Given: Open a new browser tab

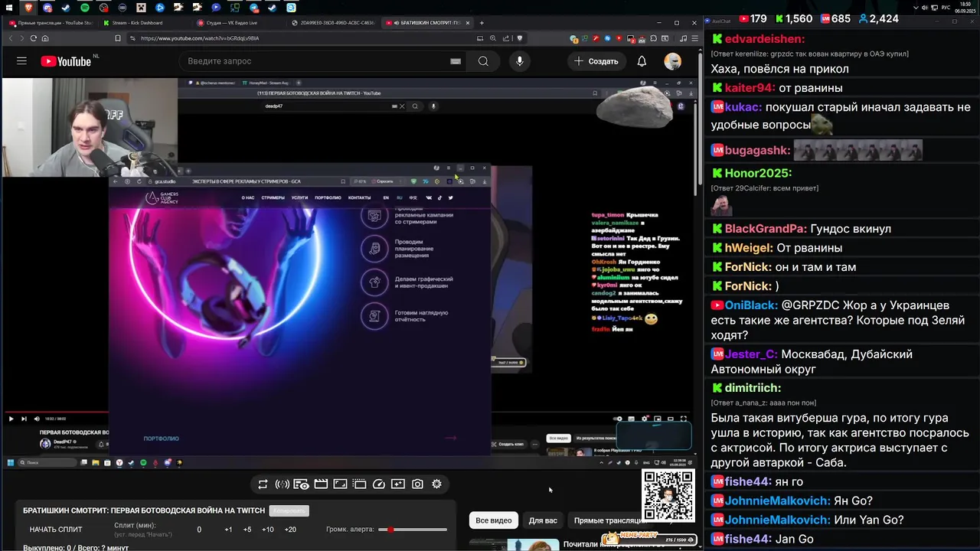Looking at the screenshot, I should coord(481,23).
